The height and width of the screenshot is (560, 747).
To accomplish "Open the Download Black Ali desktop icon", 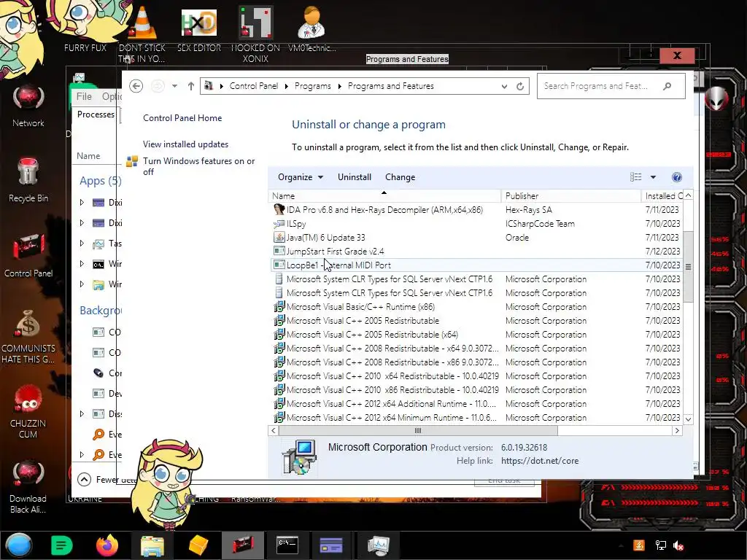I will pos(28,474).
